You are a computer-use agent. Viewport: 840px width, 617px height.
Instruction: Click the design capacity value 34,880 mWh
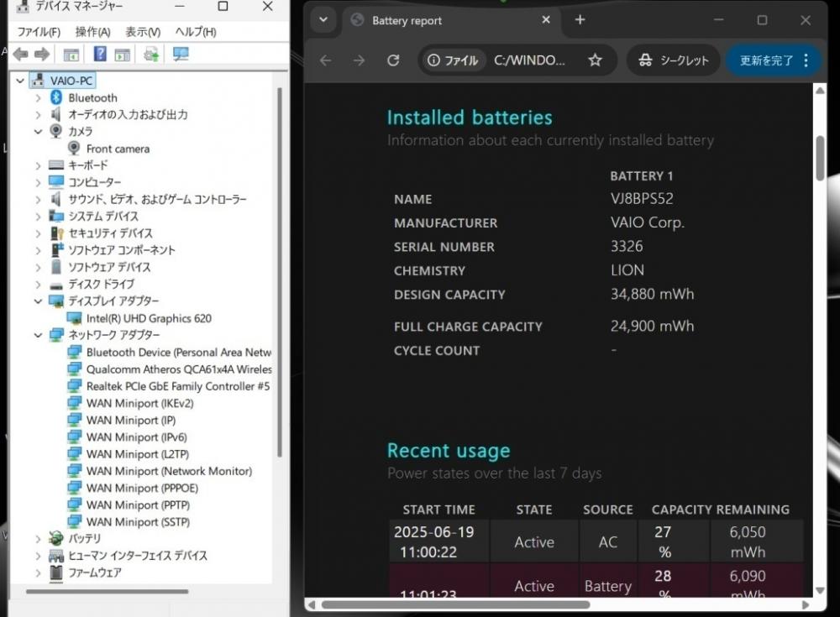[652, 294]
